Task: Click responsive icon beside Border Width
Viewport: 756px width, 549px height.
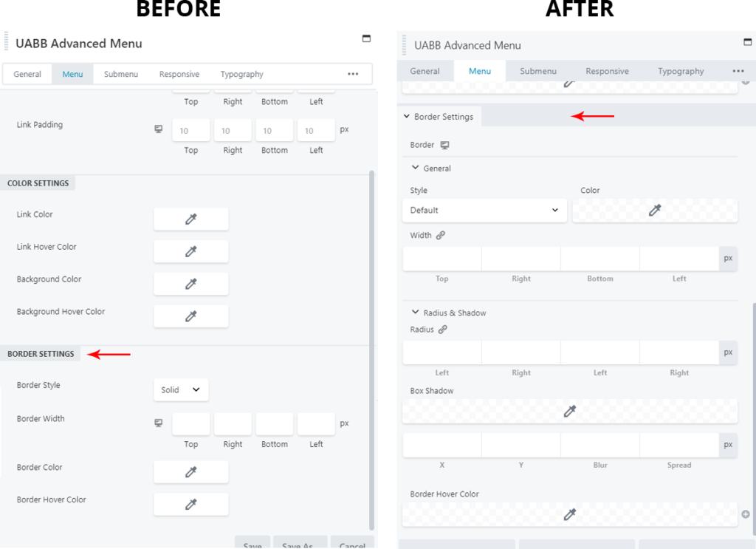Action: tap(158, 423)
